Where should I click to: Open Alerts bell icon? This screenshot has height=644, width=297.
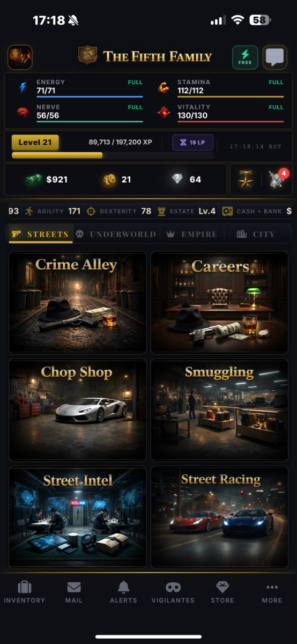pos(123,592)
